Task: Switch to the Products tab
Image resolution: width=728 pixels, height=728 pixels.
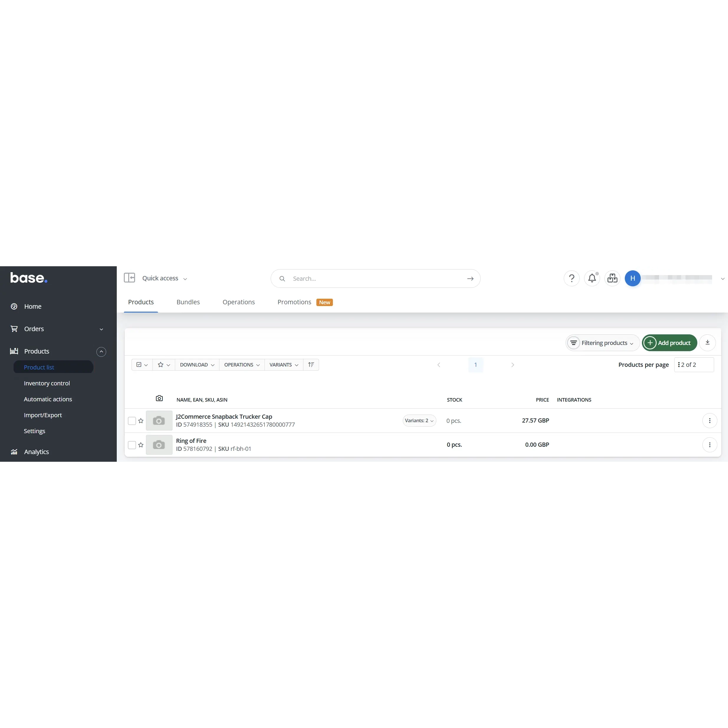Action: click(141, 302)
